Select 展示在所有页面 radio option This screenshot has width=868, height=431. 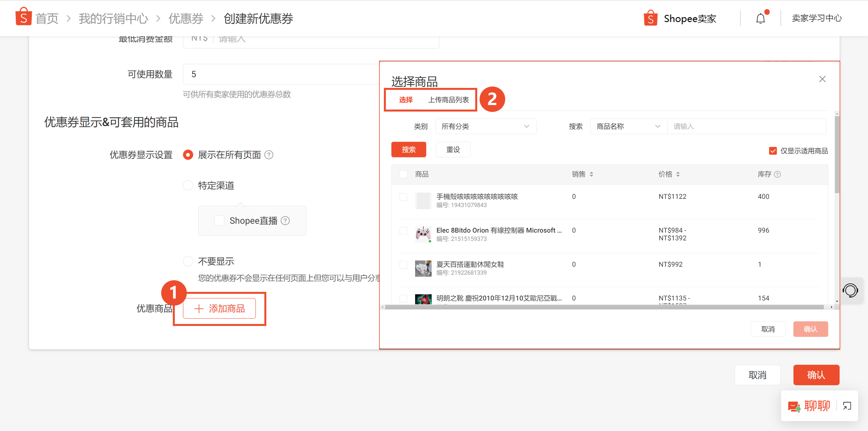(x=188, y=155)
